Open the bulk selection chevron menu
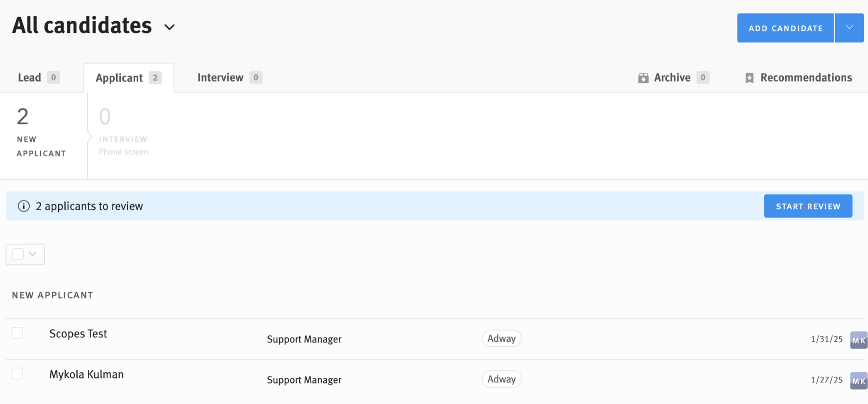 (x=33, y=254)
